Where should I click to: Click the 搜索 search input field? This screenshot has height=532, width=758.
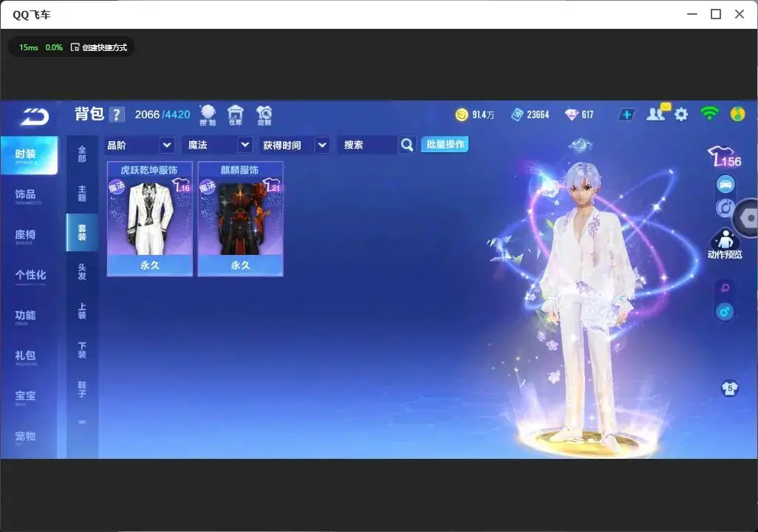(x=367, y=145)
